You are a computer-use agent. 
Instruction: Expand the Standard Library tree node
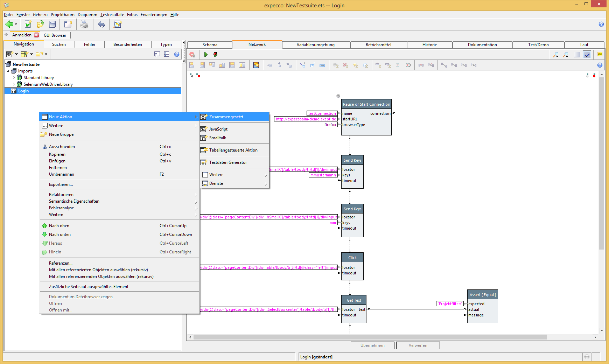[14, 78]
